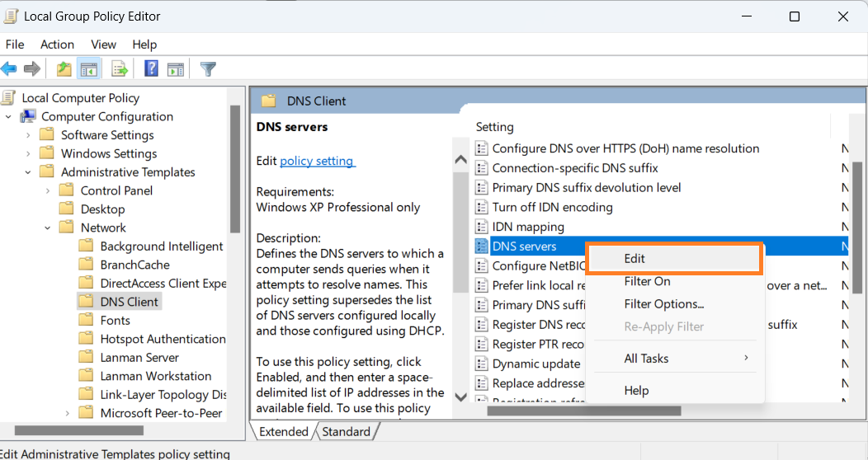This screenshot has width=868, height=460.
Task: Click the Back arrow toolbar icon
Action: click(9, 68)
